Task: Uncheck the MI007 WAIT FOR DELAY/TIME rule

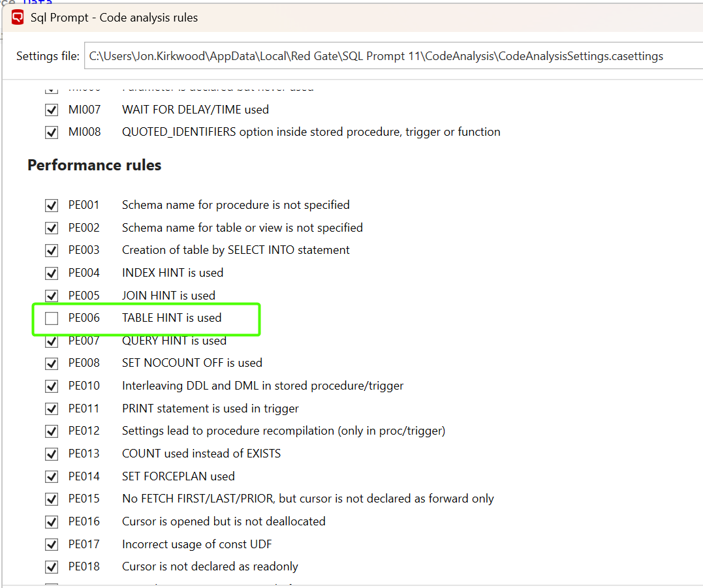Action: [52, 110]
